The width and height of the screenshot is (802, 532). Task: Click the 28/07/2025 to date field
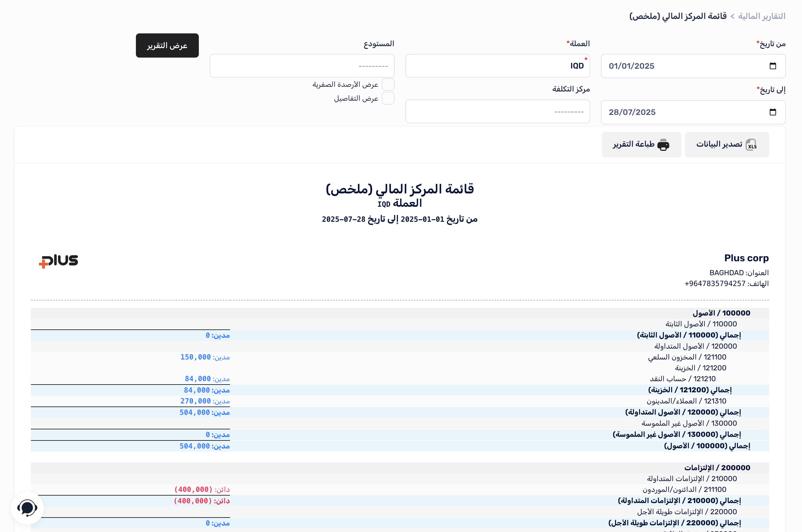[x=632, y=112]
